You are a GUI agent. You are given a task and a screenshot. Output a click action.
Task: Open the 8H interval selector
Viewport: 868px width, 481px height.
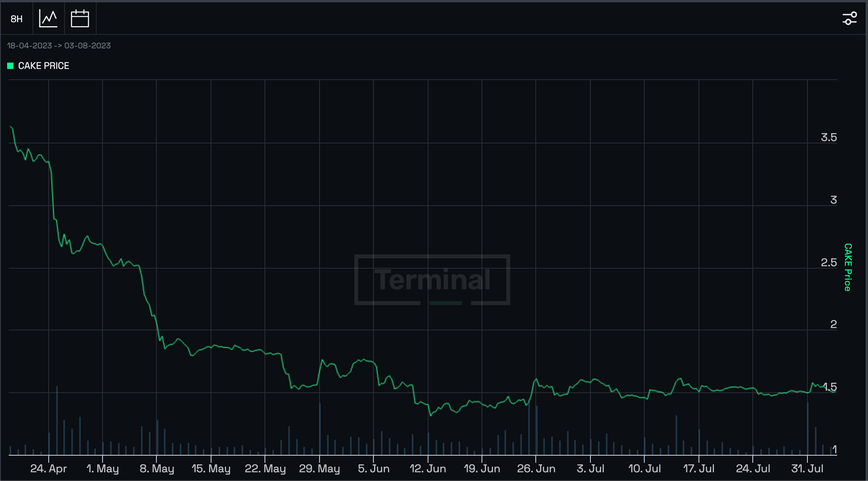click(17, 19)
